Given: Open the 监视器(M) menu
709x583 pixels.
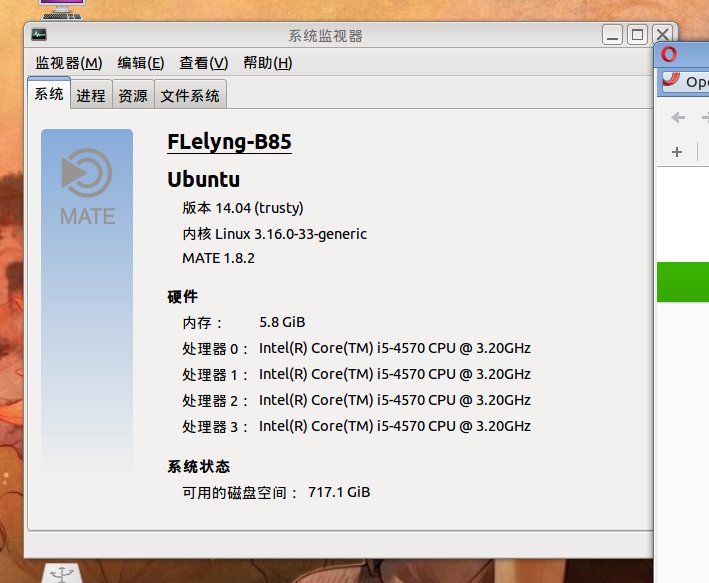Looking at the screenshot, I should (x=69, y=63).
